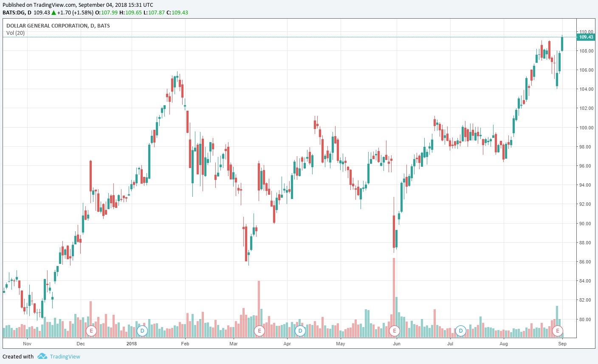Click the dividend D marker above 2018 label

tap(142, 330)
